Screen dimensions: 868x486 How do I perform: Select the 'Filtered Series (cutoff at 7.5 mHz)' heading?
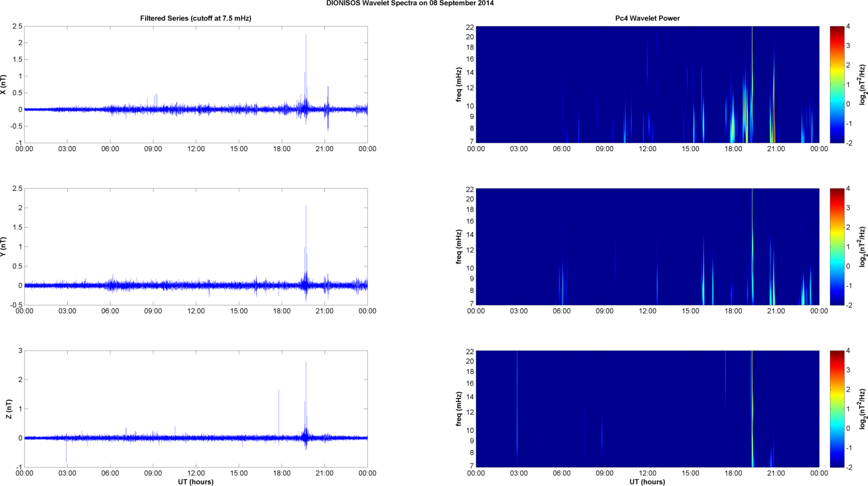pos(196,18)
